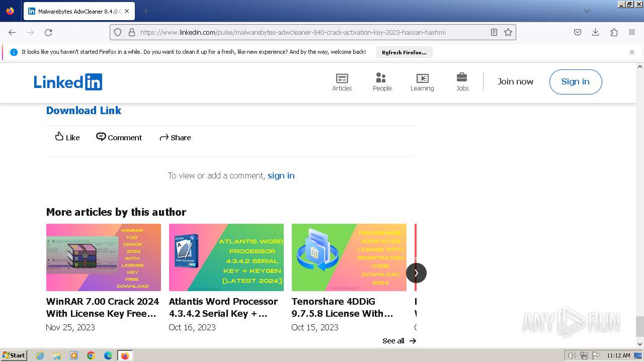Viewport: 644px width, 362px height.
Task: Open Atlantis Word Processor 4.3.4.2 article title
Action: click(223, 307)
